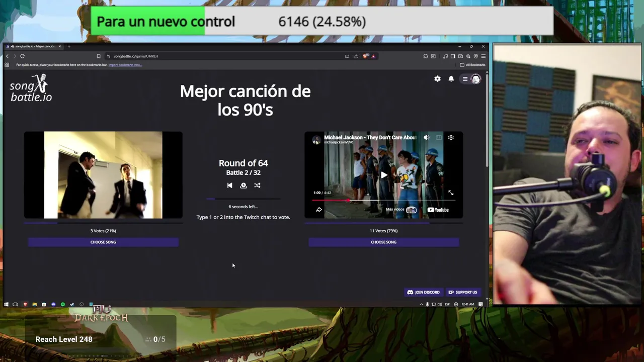Click the 'Más videos' thumbnail
This screenshot has height=362, width=644.
tap(411, 210)
